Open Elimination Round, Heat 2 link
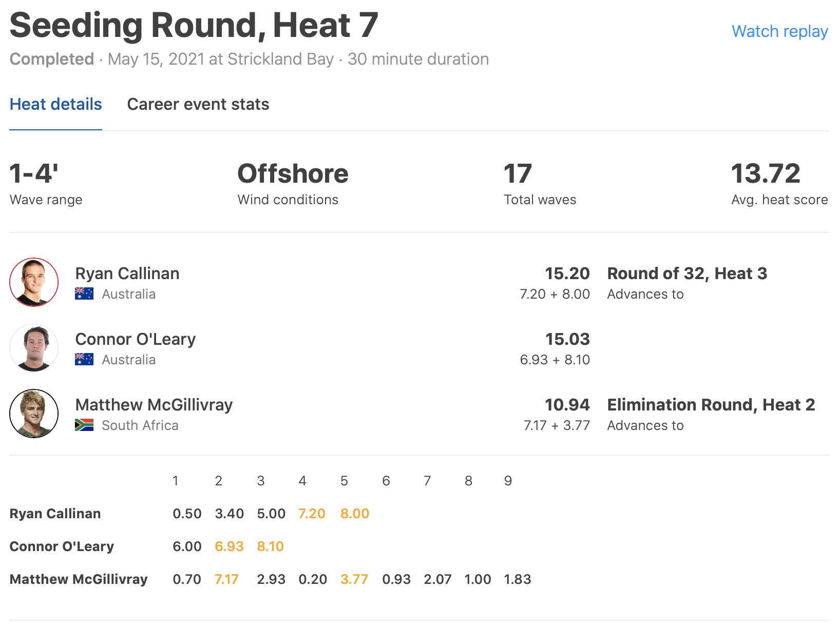The width and height of the screenshot is (840, 627). [x=711, y=405]
